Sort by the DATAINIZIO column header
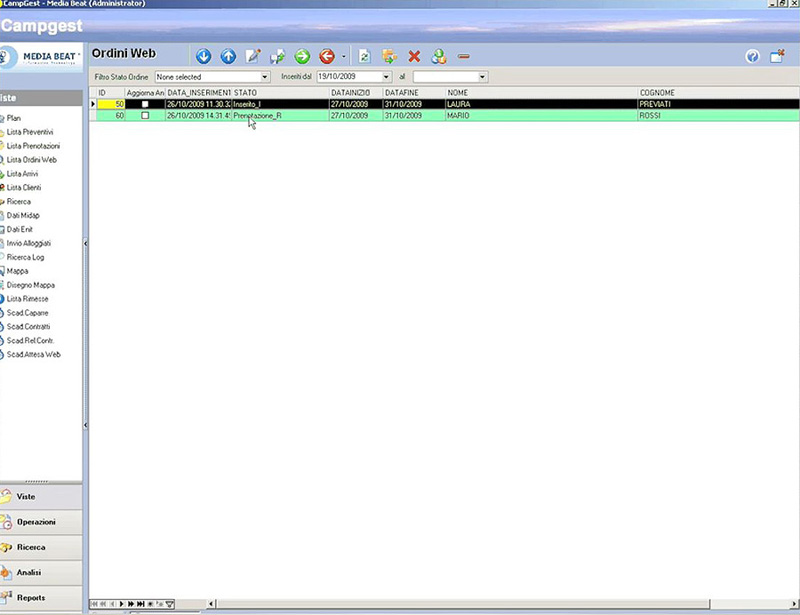Image resolution: width=800 pixels, height=615 pixels. [356, 93]
